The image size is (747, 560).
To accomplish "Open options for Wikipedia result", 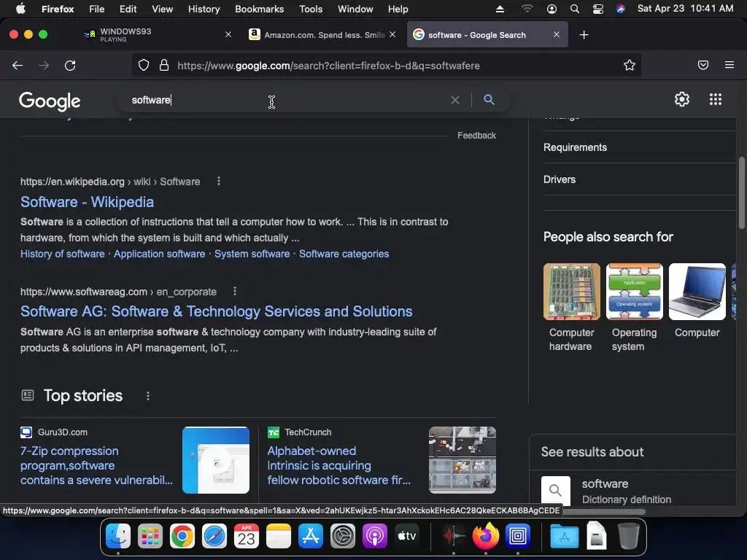I will point(219,181).
